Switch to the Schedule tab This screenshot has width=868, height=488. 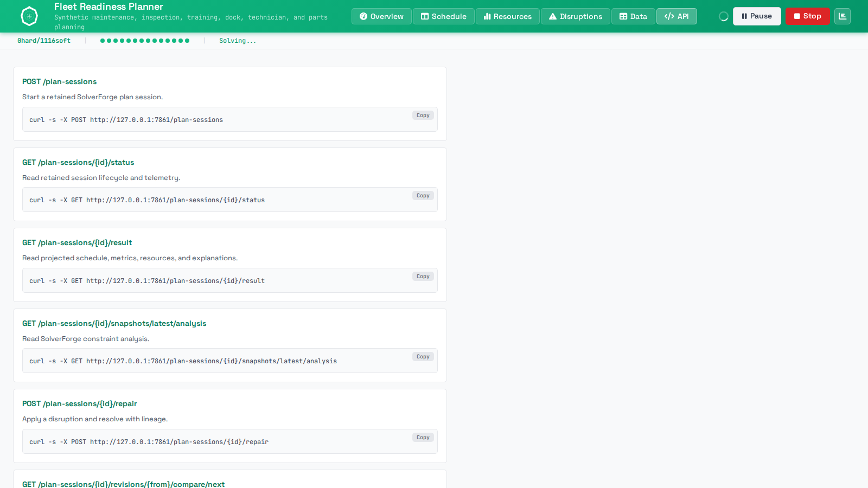tap(444, 16)
